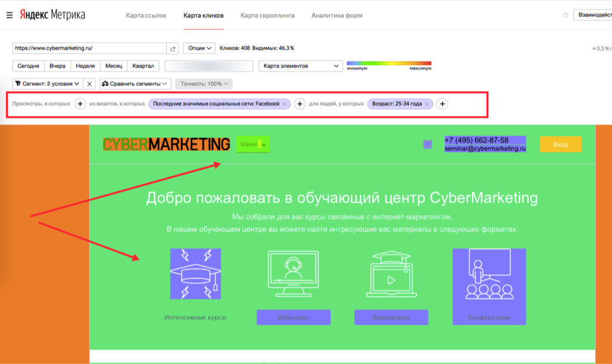The height and width of the screenshot is (364, 612).
Task: Open the Yandex Metrika hamburger menu icon
Action: [x=8, y=15]
